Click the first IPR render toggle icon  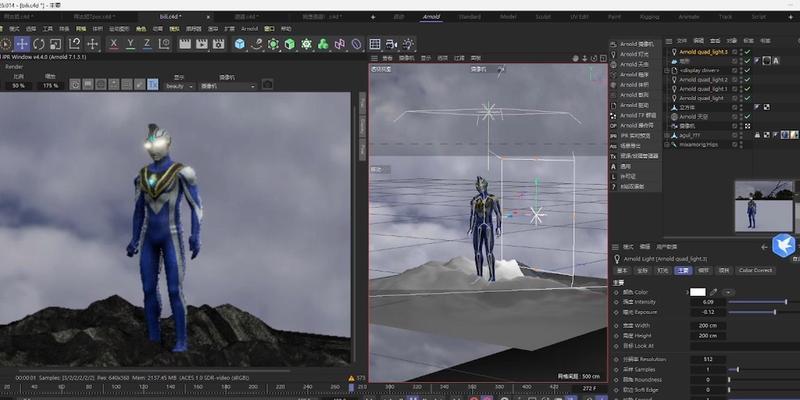point(75,85)
